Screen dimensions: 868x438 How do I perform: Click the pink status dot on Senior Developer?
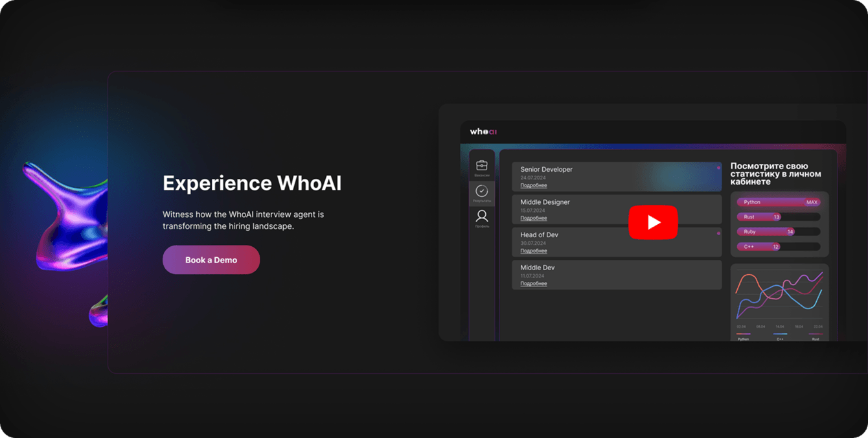click(718, 168)
